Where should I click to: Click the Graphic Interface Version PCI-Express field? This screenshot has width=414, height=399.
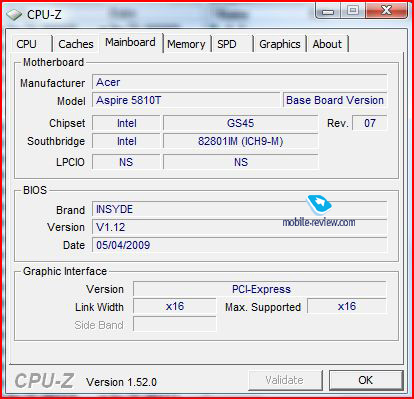pyautogui.click(x=260, y=289)
